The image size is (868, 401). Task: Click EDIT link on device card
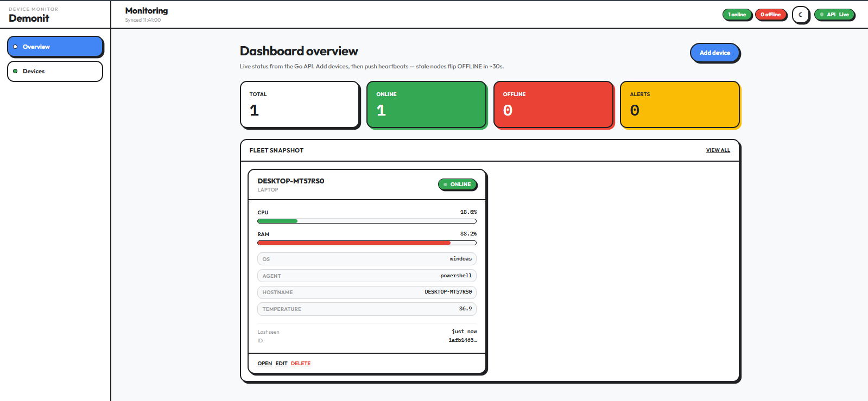281,364
